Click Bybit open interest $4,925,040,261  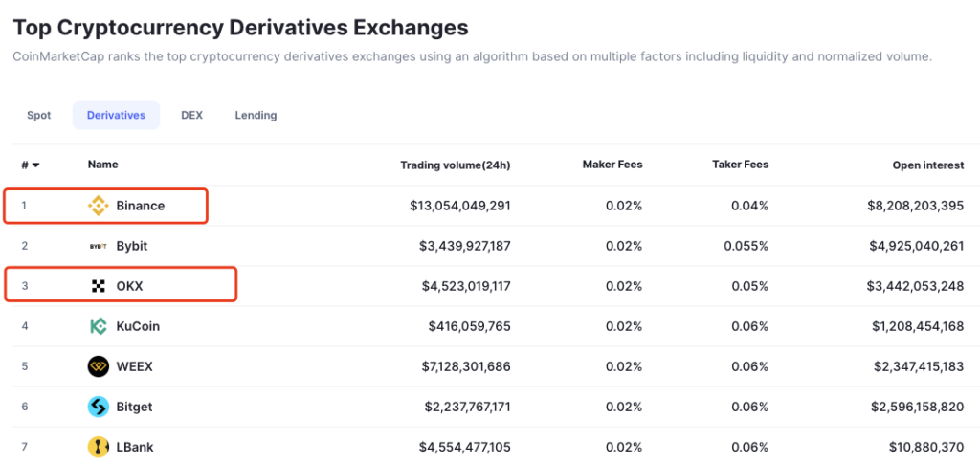[917, 246]
